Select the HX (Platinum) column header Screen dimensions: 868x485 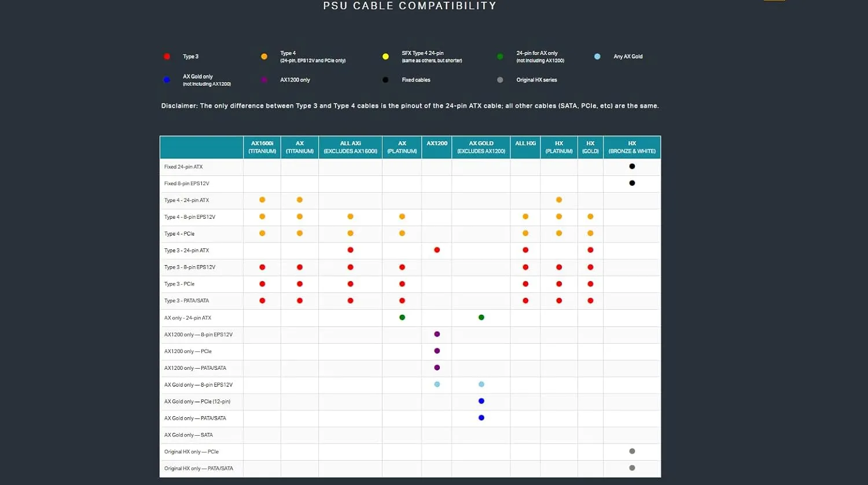tap(559, 147)
